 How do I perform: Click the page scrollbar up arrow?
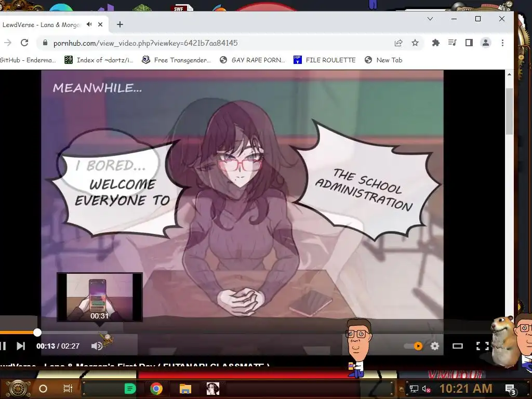click(509, 74)
